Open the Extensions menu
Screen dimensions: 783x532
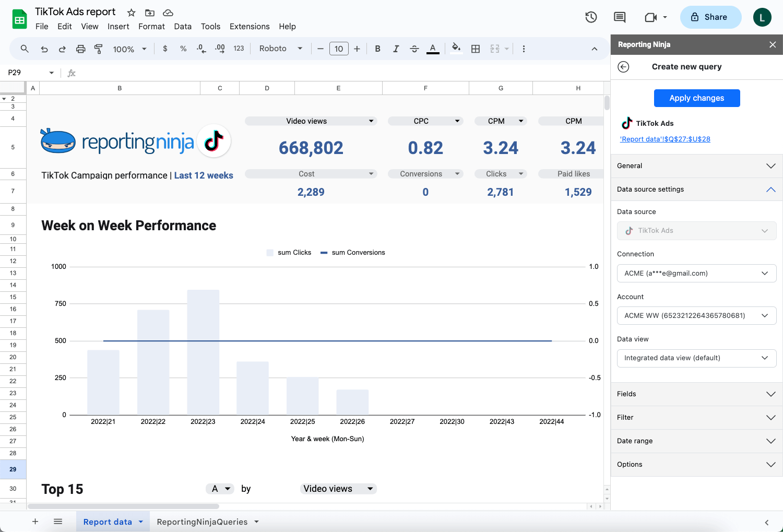(x=249, y=26)
